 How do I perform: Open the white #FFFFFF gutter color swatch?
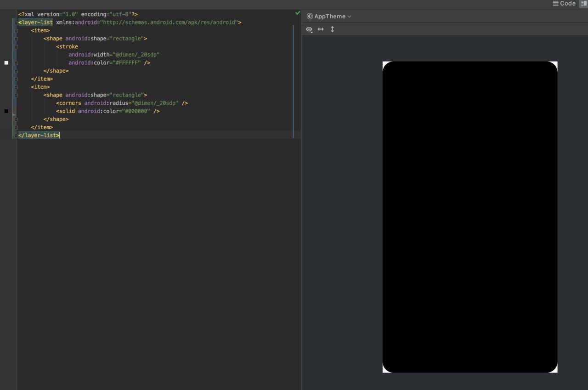coord(6,62)
